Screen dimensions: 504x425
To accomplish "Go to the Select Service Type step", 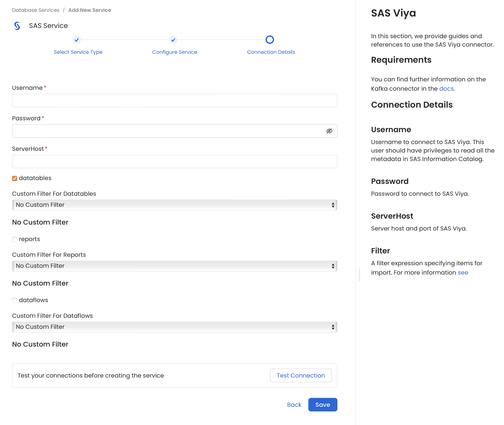I will [x=78, y=52].
